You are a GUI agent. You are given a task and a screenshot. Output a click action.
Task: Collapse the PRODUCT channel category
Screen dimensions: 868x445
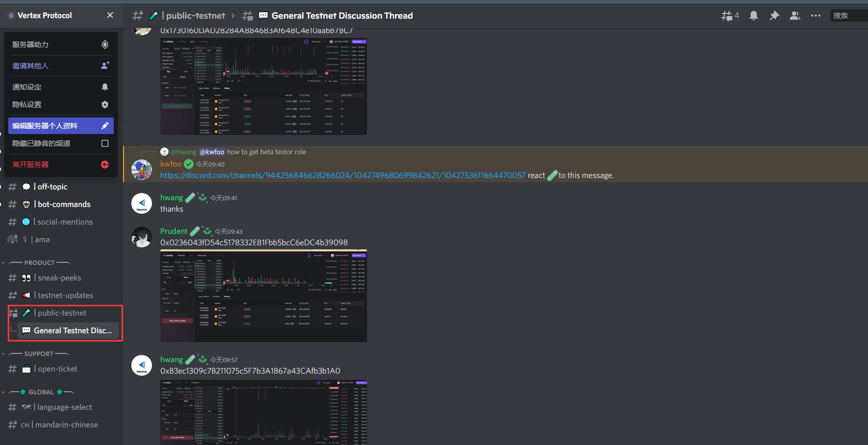tap(39, 263)
